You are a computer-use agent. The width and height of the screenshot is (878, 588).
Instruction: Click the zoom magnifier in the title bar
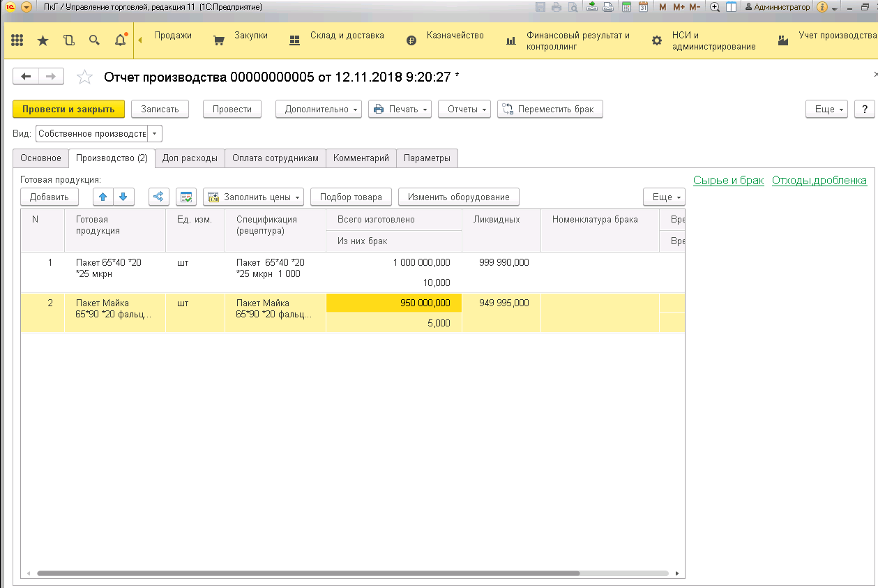[x=715, y=7]
